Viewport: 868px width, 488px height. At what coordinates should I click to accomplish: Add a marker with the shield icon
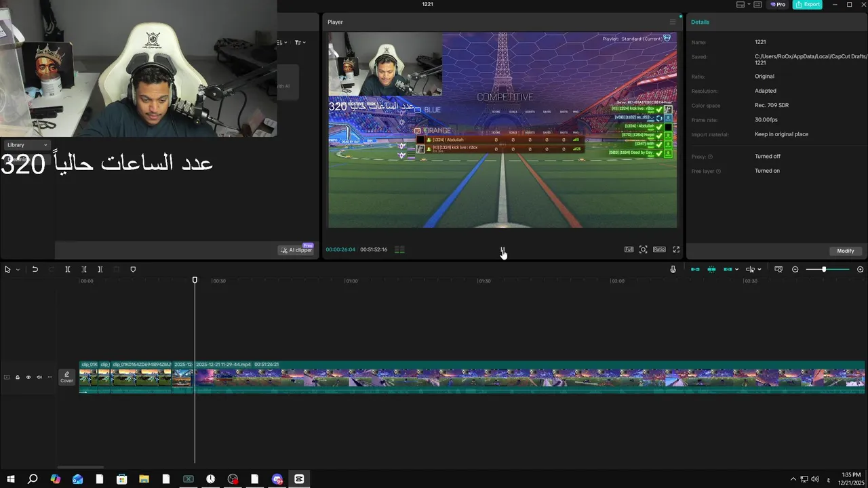[133, 269]
